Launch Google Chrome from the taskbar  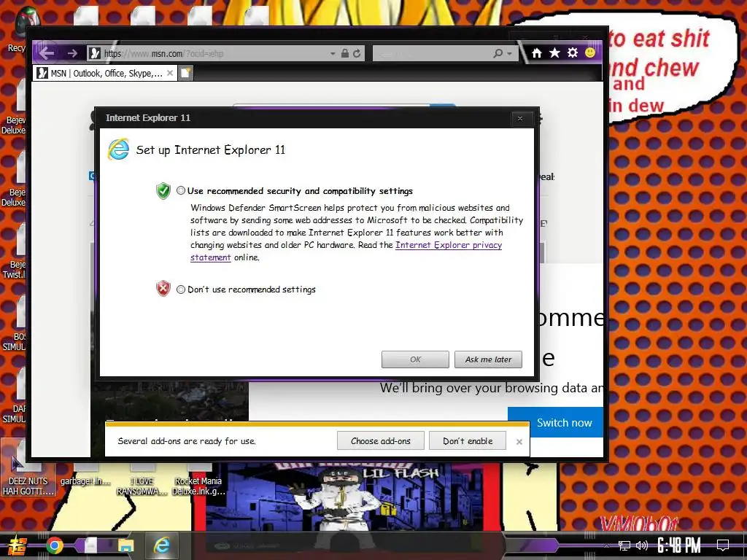coord(54,545)
